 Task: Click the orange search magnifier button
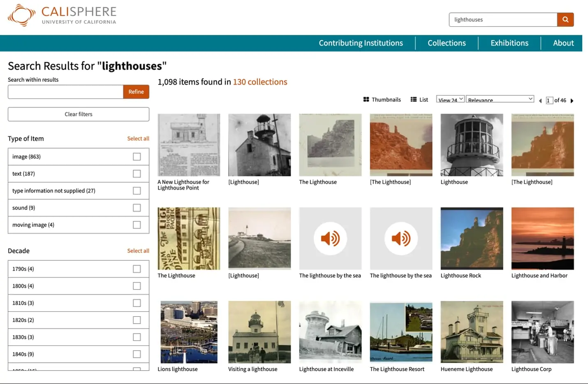(x=565, y=20)
